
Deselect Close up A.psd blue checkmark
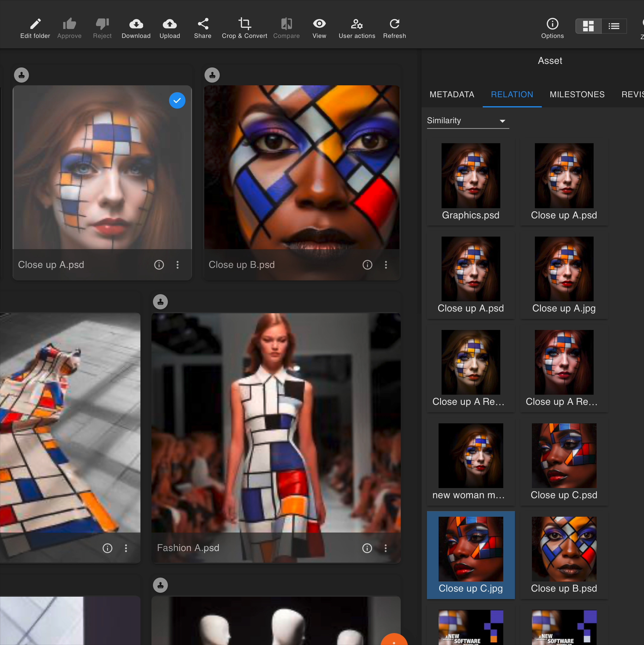[x=177, y=101]
